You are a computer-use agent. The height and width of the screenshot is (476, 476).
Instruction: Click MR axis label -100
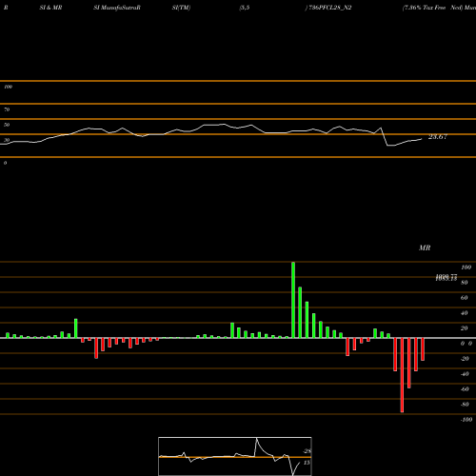coord(466,420)
